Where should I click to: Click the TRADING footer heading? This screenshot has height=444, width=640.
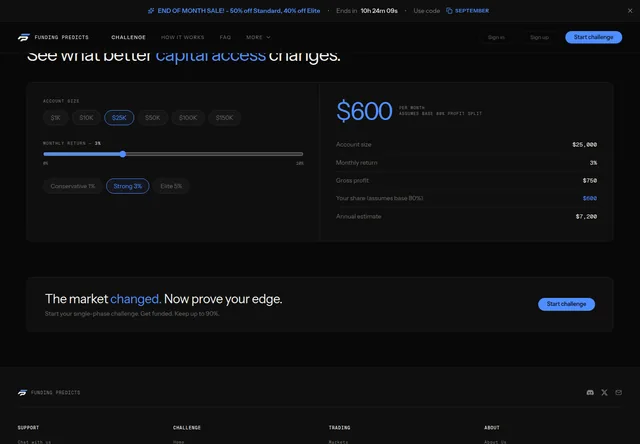coord(340,428)
